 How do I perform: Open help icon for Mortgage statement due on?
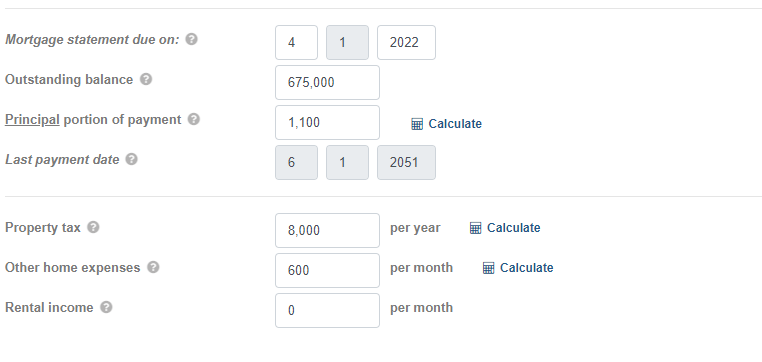tap(192, 39)
